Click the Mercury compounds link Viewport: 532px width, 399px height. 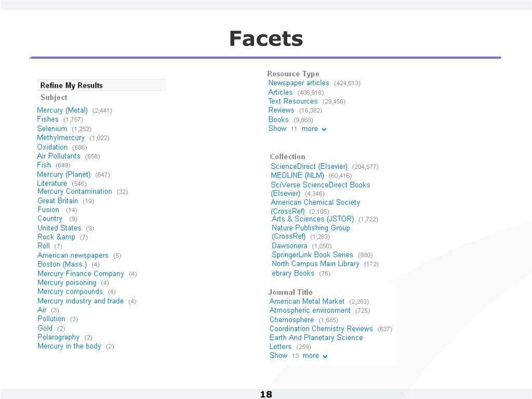pos(70,291)
